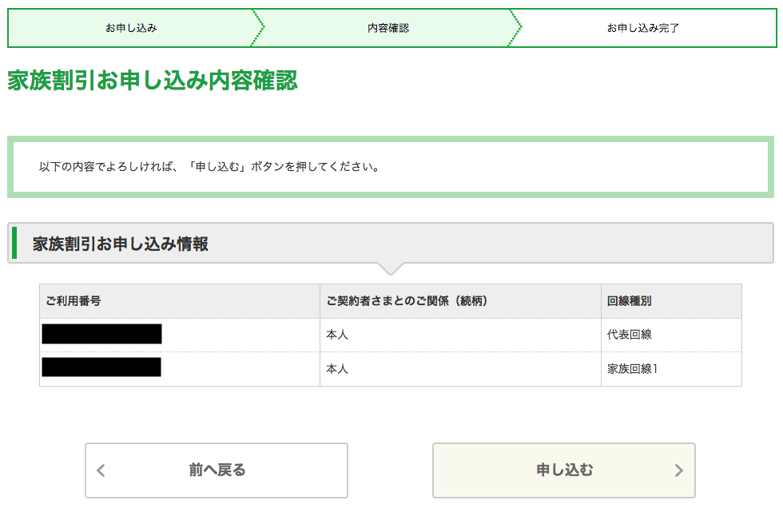Image resolution: width=783 pixels, height=532 pixels.
Task: Click the 家族回線1 cell
Action: tap(672, 369)
